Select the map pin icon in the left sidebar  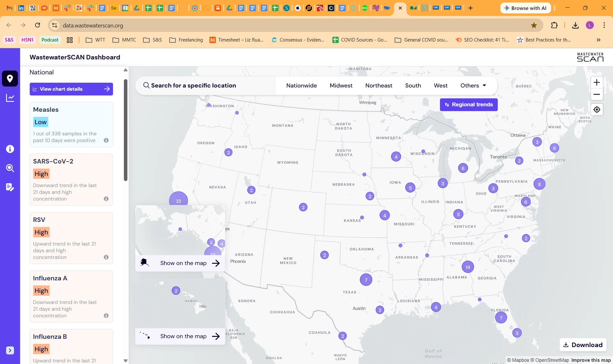[x=10, y=79]
